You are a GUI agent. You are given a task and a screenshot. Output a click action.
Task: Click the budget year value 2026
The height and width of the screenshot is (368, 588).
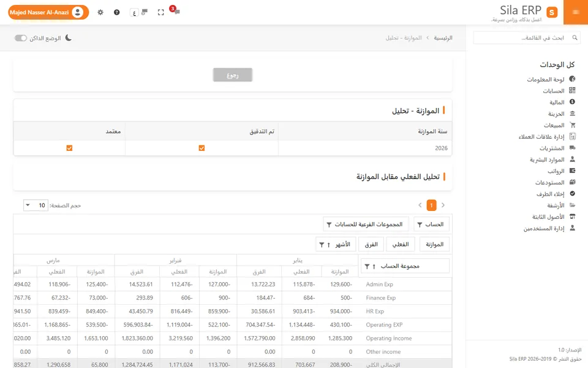click(x=441, y=148)
